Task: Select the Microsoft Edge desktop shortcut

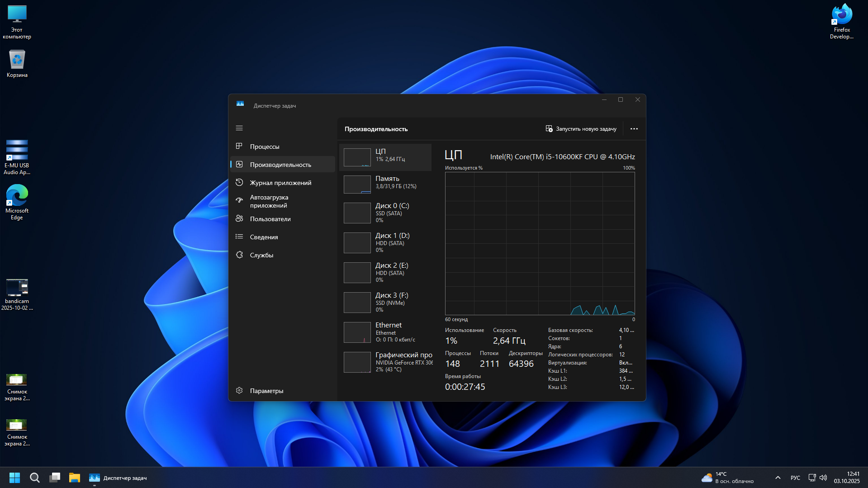Action: coord(17,202)
